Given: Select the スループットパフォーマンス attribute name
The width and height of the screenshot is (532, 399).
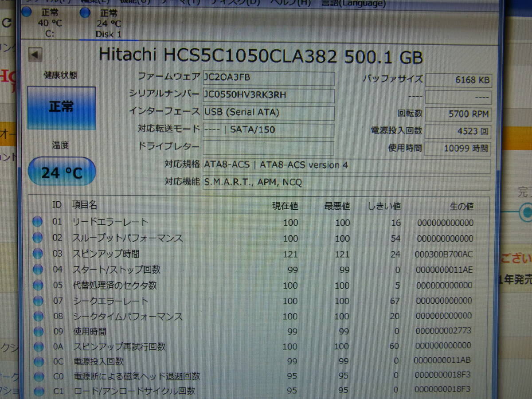Looking at the screenshot, I should click(x=128, y=238).
